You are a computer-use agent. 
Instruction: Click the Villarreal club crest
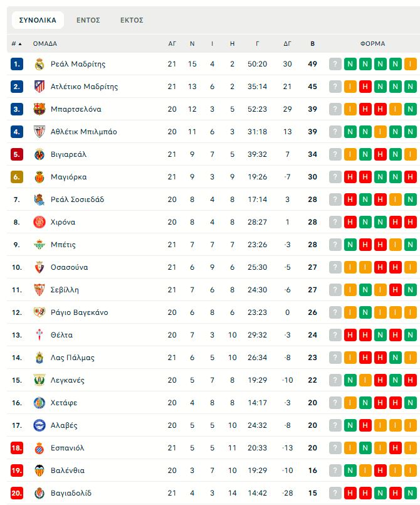coord(39,154)
